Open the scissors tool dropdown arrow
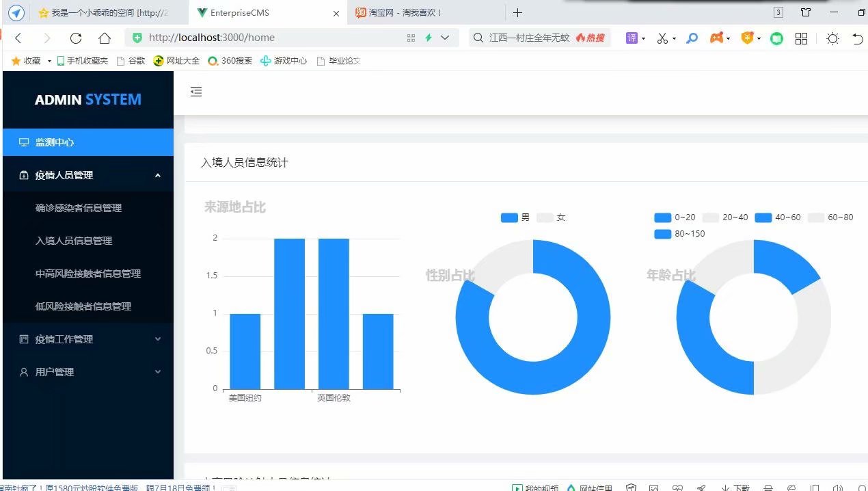 click(674, 39)
